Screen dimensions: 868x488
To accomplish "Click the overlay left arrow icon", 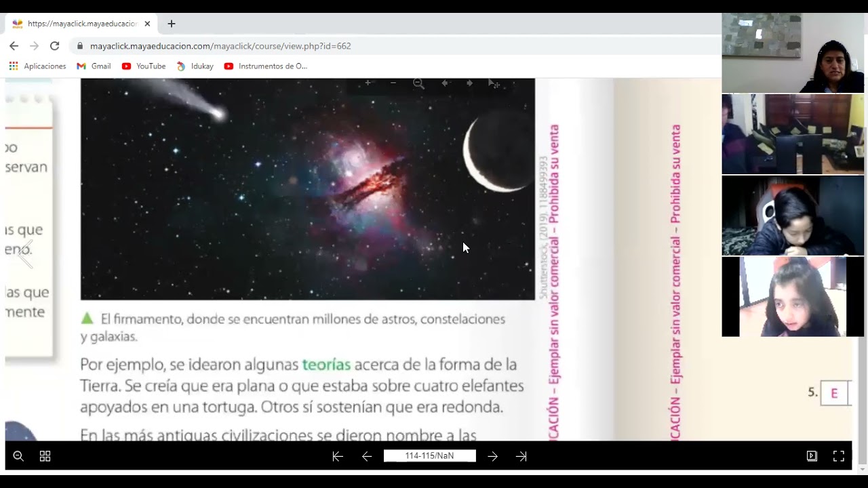I will (444, 83).
